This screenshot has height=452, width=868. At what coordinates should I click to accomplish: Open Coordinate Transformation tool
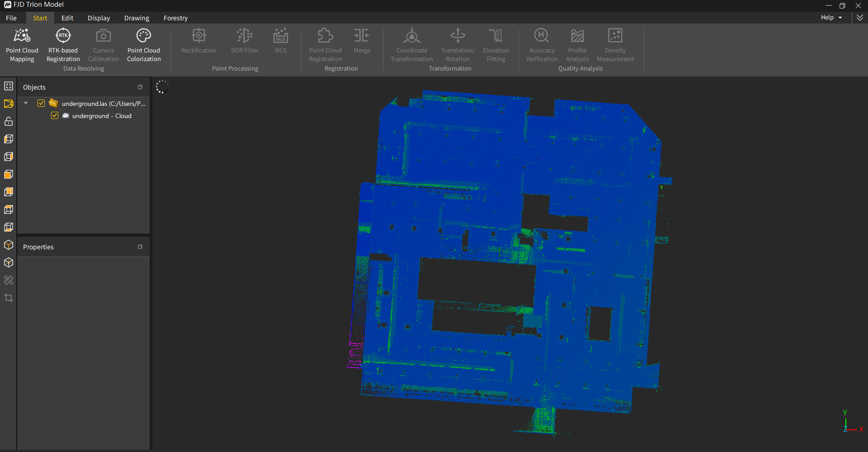411,45
